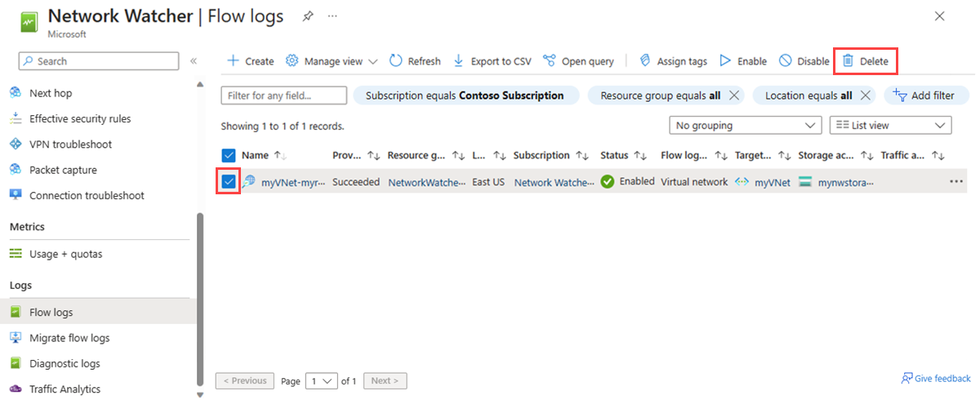
Task: Open the NetworkWatche... resource group link
Action: tap(426, 182)
